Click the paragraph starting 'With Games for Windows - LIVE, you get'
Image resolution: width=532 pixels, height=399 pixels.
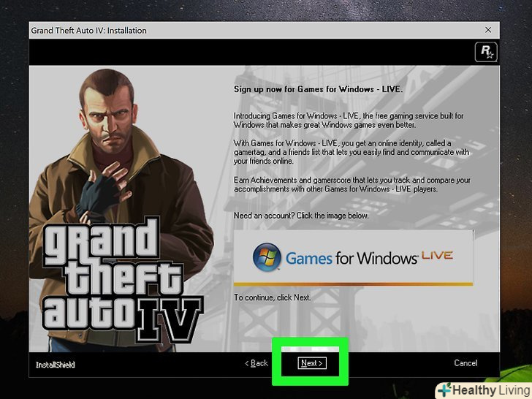351,152
